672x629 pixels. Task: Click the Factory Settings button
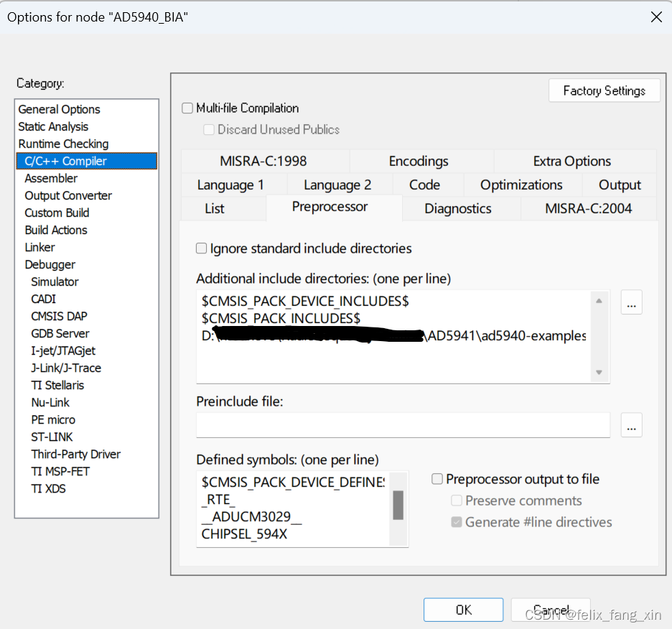[604, 90]
